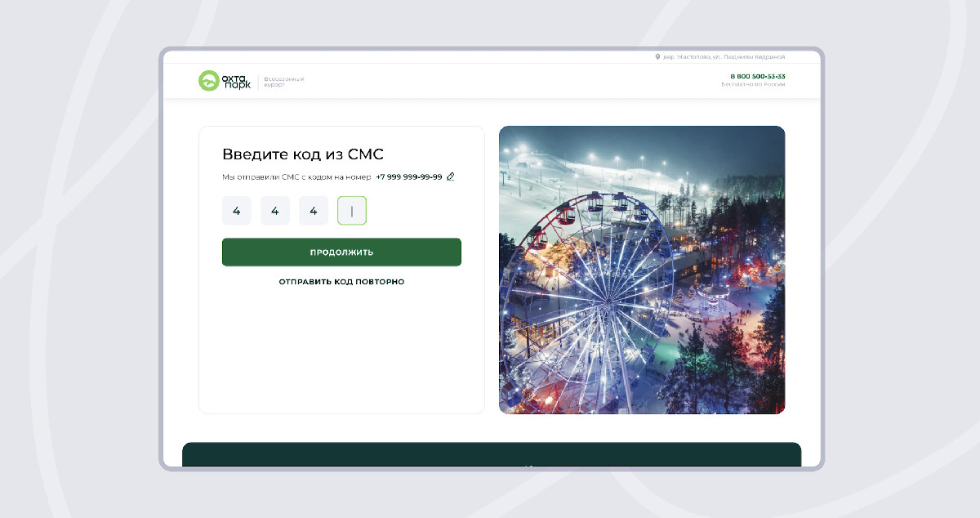Click the 'Введите код из СМС' heading
980x518 pixels.
point(303,154)
